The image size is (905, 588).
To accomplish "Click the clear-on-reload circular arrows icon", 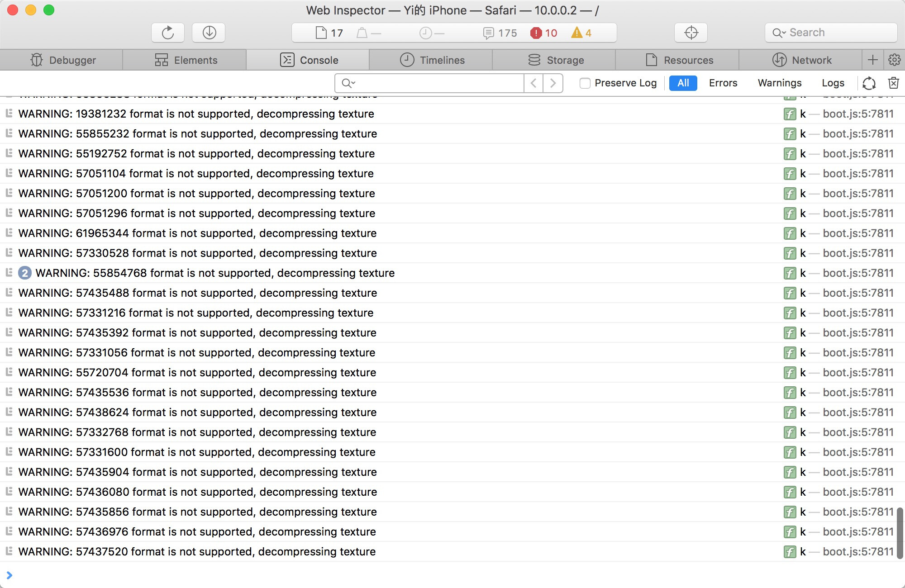I will click(869, 83).
